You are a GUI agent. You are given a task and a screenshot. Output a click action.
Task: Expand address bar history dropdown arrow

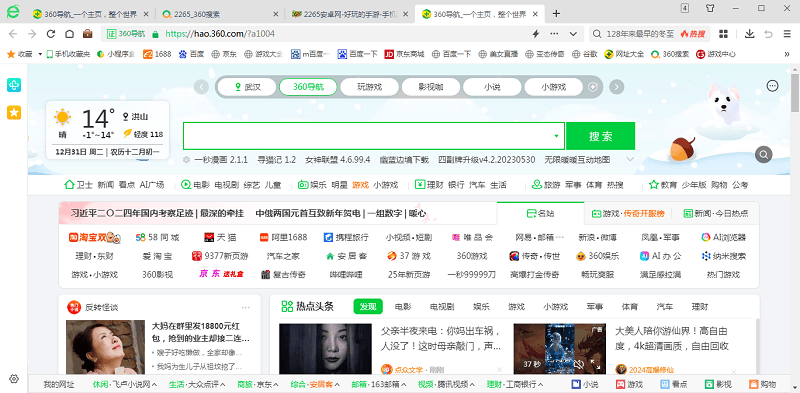pyautogui.click(x=573, y=34)
